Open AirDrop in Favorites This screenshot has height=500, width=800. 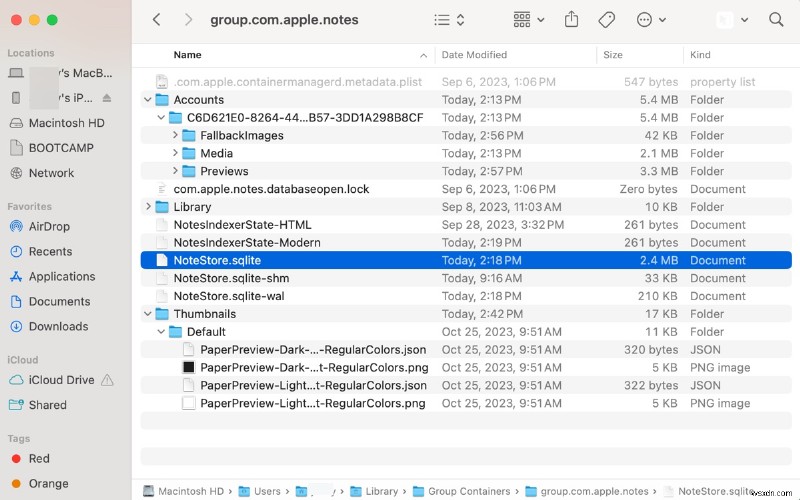(49, 226)
